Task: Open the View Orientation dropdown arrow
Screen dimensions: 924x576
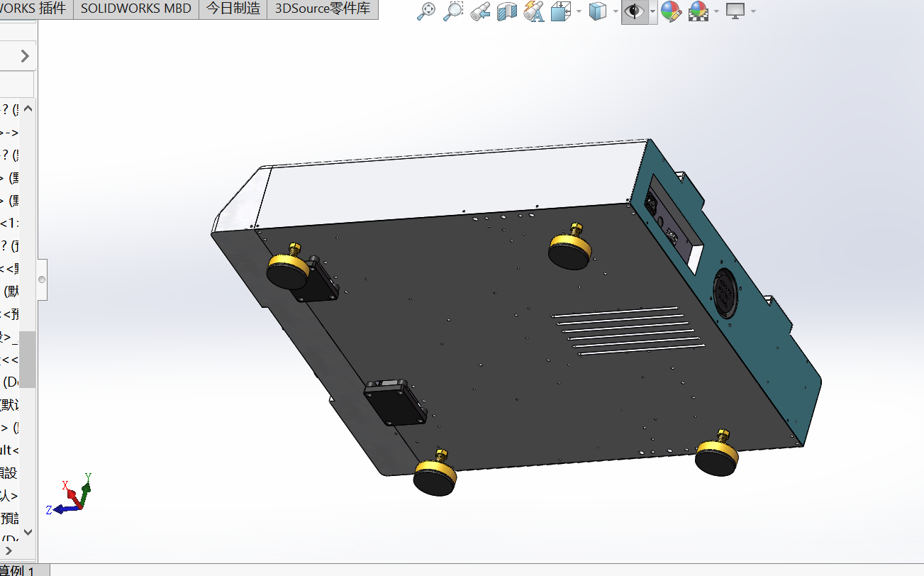Action: click(579, 12)
